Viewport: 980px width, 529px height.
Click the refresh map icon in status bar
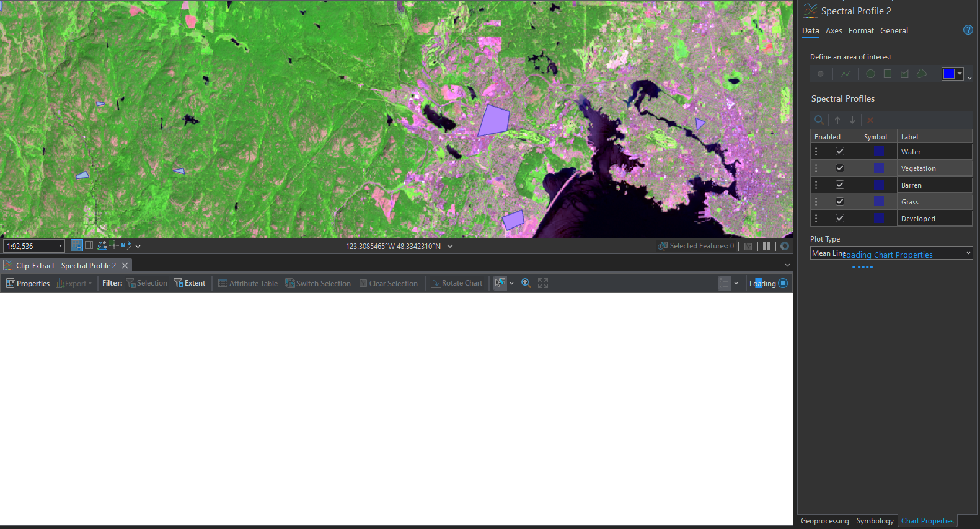click(x=785, y=246)
